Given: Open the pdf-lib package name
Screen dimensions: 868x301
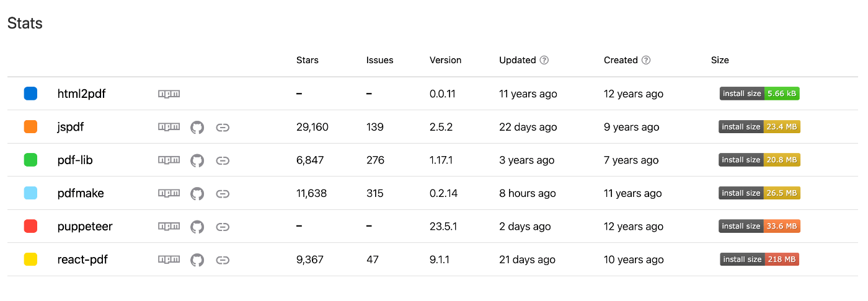Looking at the screenshot, I should pos(75,160).
